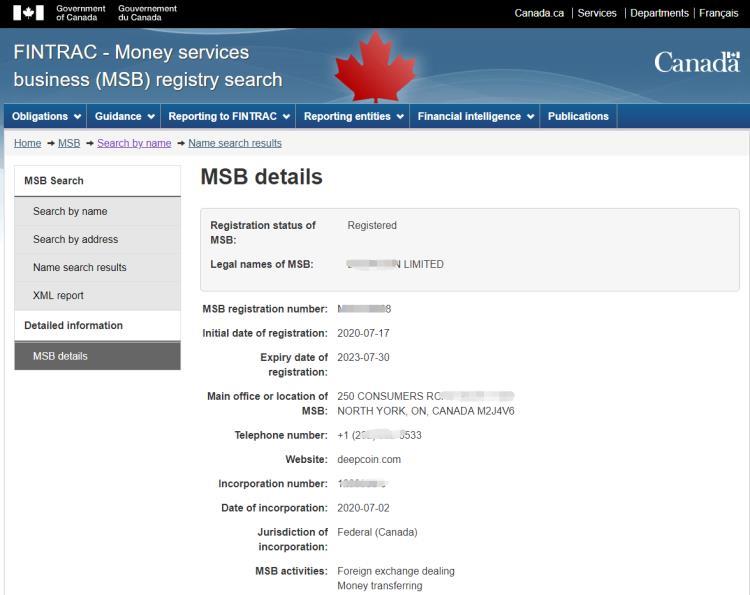Image resolution: width=750 pixels, height=595 pixels.
Task: Open the Reporting entities menu
Action: pos(353,116)
